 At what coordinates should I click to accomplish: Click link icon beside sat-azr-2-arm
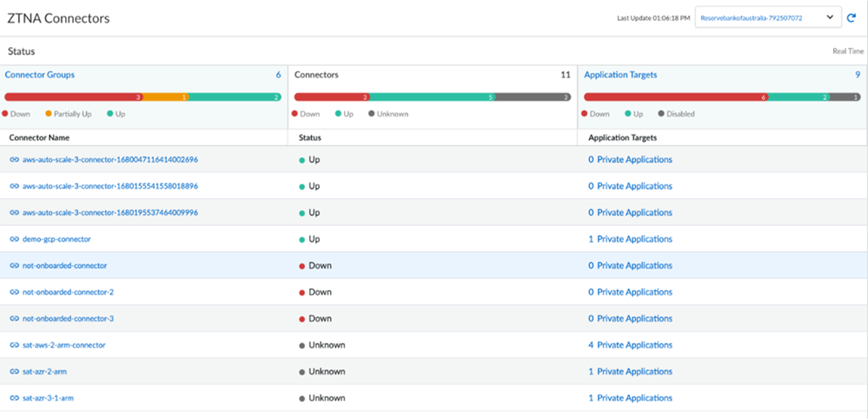coord(14,371)
